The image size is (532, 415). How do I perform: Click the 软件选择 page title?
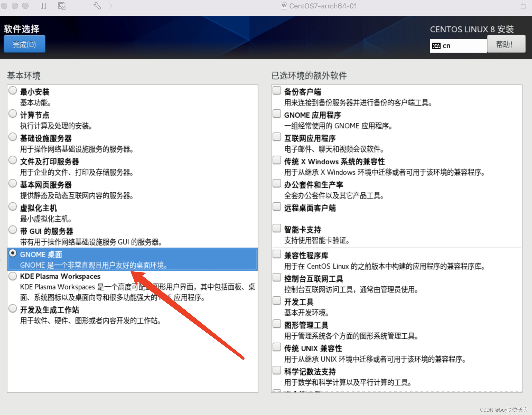point(22,29)
